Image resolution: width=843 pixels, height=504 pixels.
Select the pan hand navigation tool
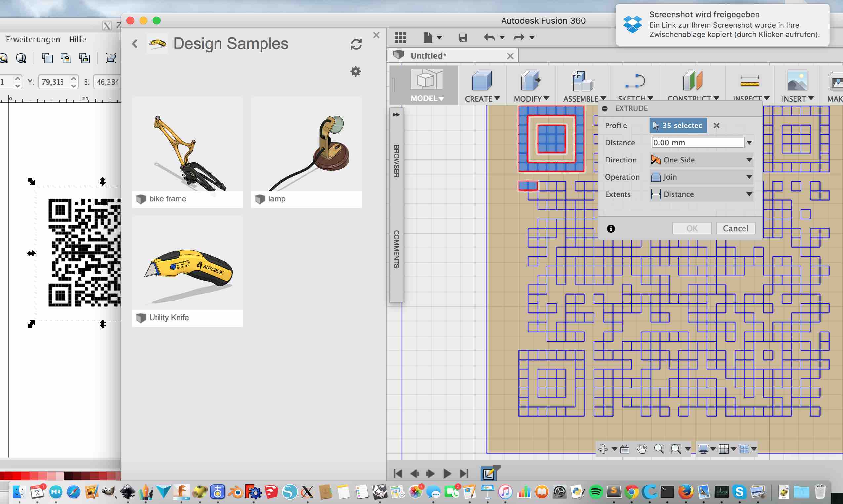[x=642, y=449]
